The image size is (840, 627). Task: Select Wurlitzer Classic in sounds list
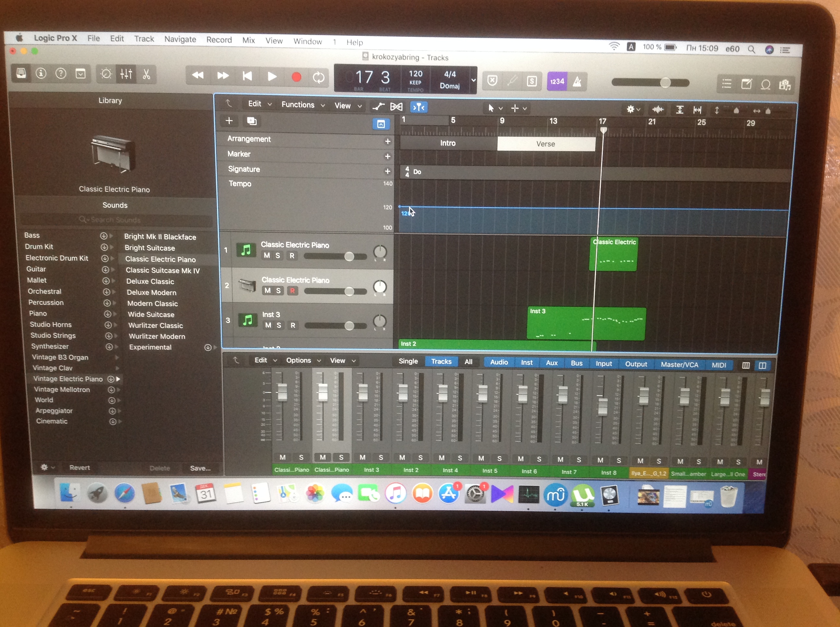click(155, 325)
